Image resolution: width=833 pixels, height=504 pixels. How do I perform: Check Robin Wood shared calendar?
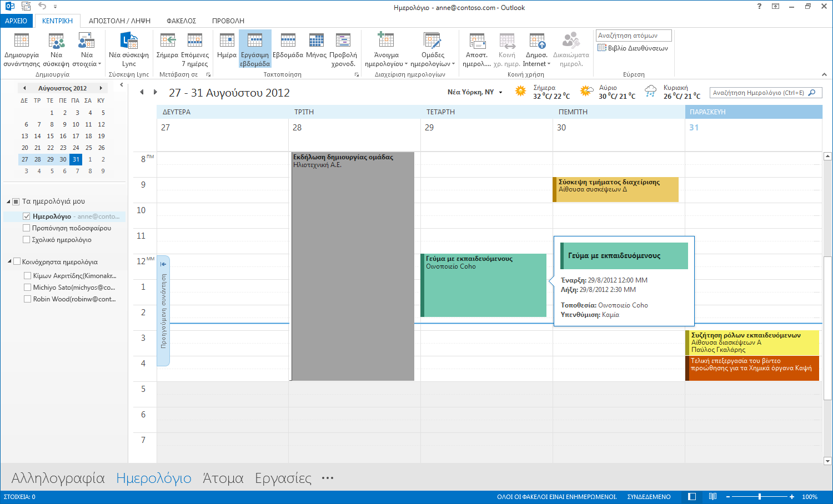tap(28, 299)
